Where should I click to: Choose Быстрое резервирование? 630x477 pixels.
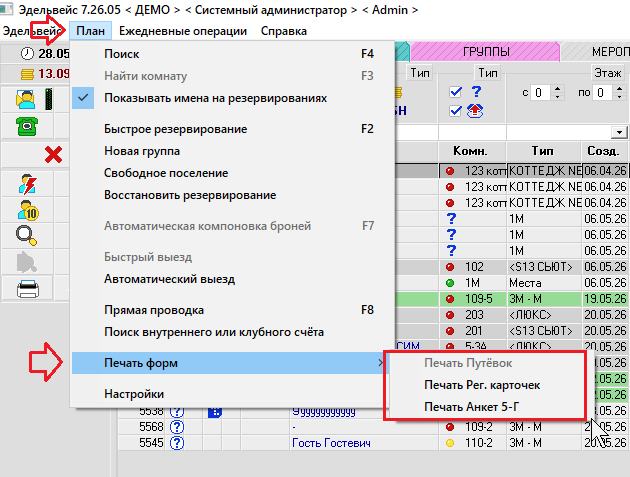(x=232, y=129)
